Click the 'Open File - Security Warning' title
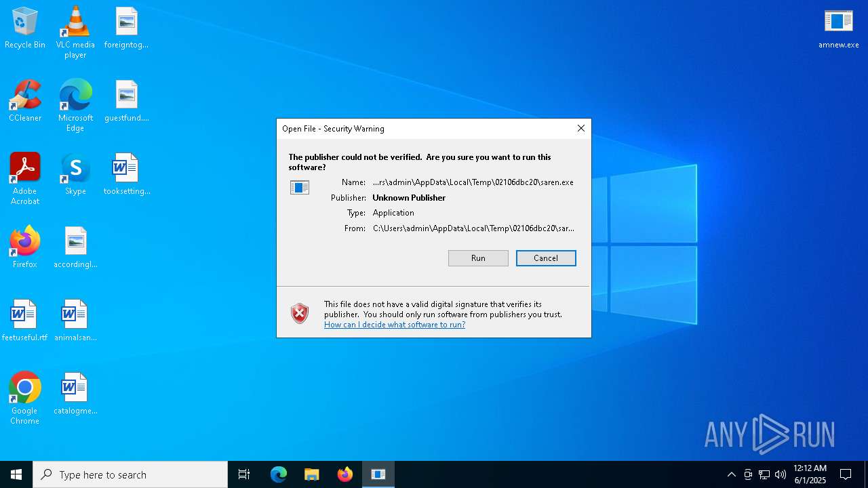 click(x=333, y=129)
